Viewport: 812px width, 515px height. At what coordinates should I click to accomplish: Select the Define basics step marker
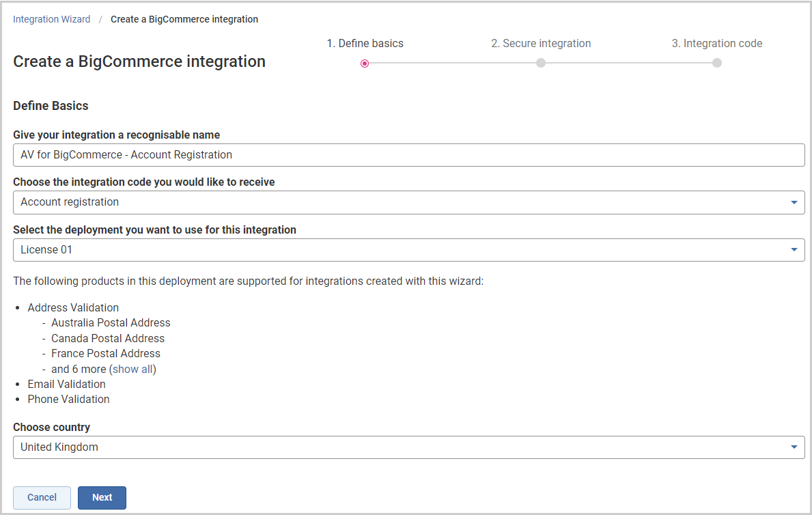tap(365, 64)
